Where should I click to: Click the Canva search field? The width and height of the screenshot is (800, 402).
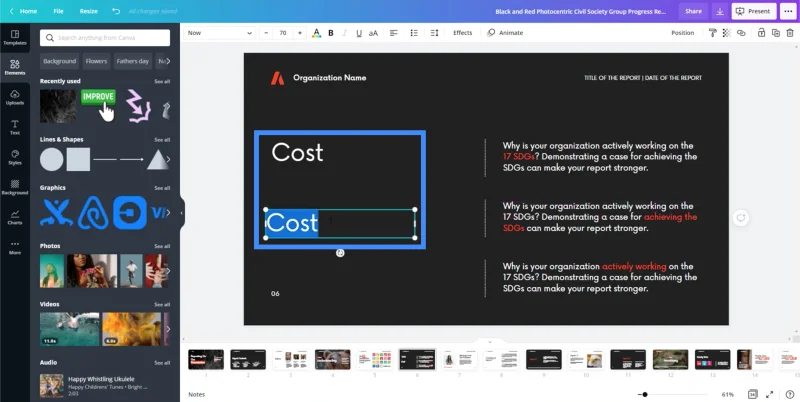click(x=105, y=38)
